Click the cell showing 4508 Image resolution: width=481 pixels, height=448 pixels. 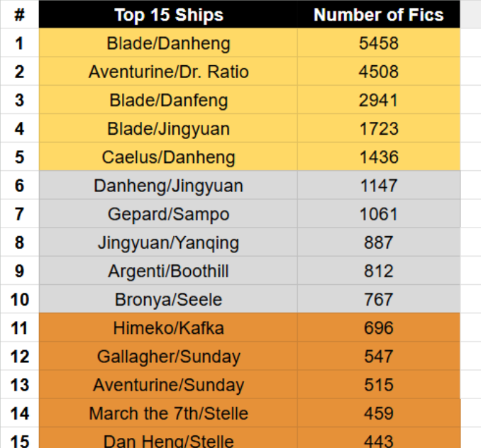pyautogui.click(x=379, y=71)
